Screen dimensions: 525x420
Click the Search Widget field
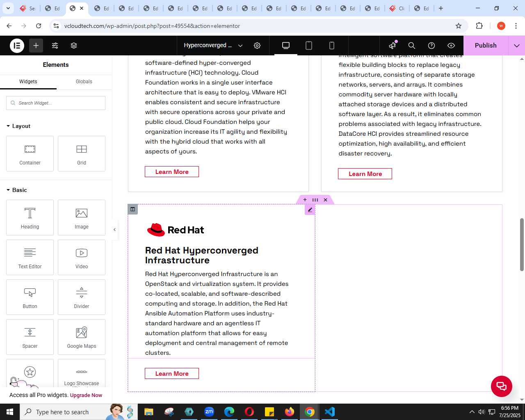point(56,103)
